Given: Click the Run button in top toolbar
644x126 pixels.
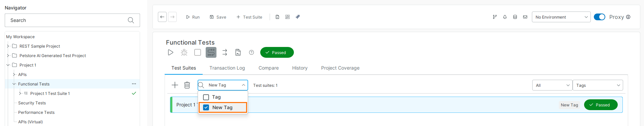Looking at the screenshot, I should pos(193,17).
